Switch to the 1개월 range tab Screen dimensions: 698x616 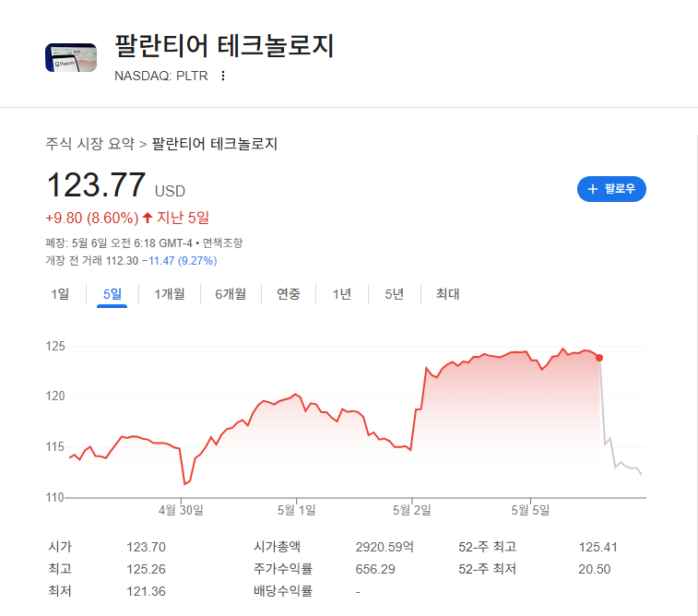pyautogui.click(x=170, y=294)
